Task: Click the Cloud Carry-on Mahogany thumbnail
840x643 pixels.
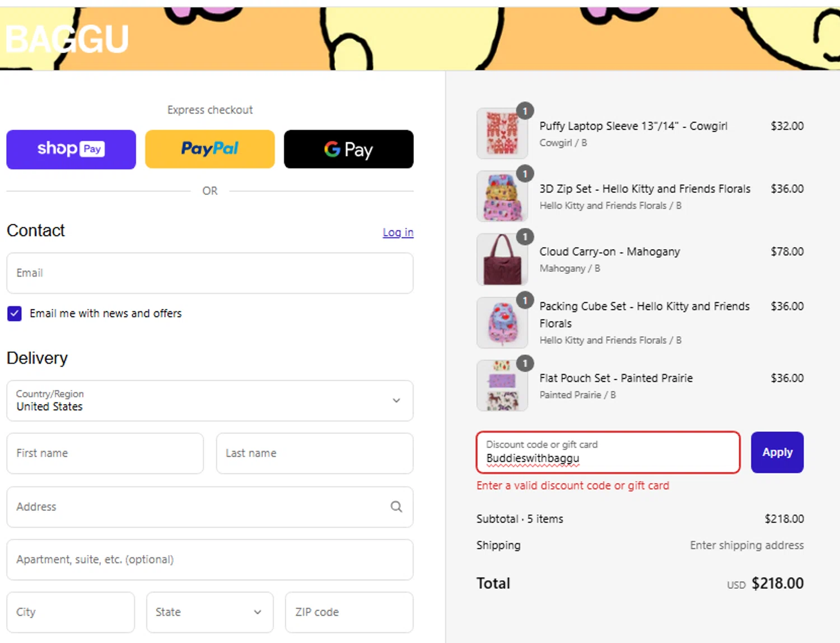Action: 502,260
